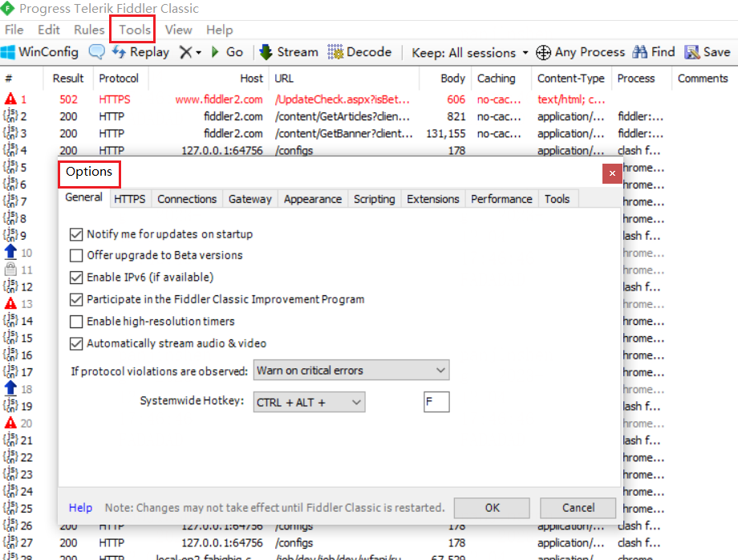
Task: Click OK in Options dialog
Action: [492, 508]
